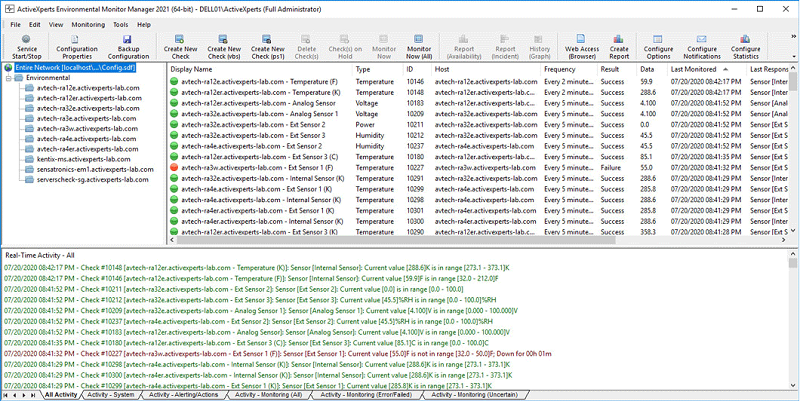The width and height of the screenshot is (800, 401).
Task: Open the Monitoring menu
Action: point(88,23)
